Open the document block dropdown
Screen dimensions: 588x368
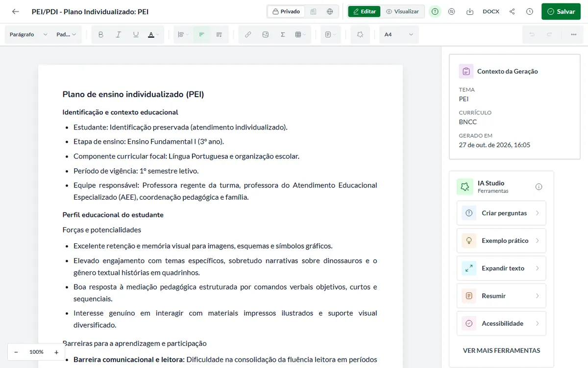(330, 34)
